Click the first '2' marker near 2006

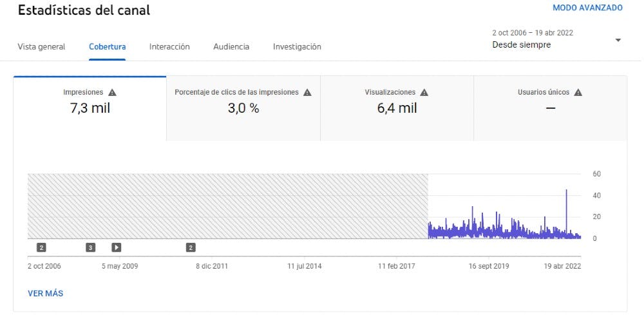[41, 247]
